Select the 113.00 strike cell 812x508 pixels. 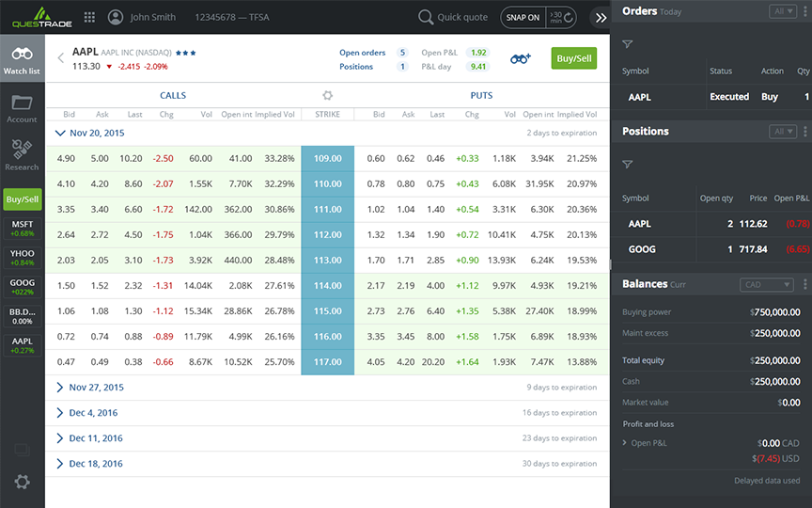click(x=327, y=261)
